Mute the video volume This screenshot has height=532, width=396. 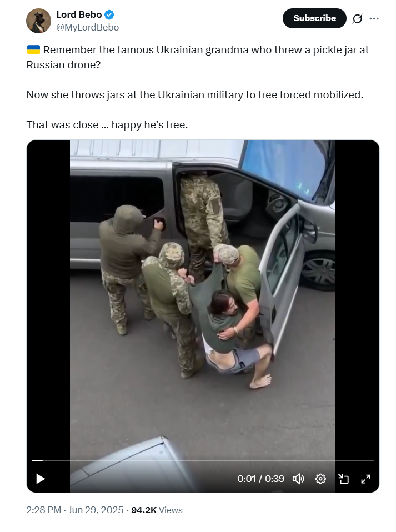coord(298,479)
